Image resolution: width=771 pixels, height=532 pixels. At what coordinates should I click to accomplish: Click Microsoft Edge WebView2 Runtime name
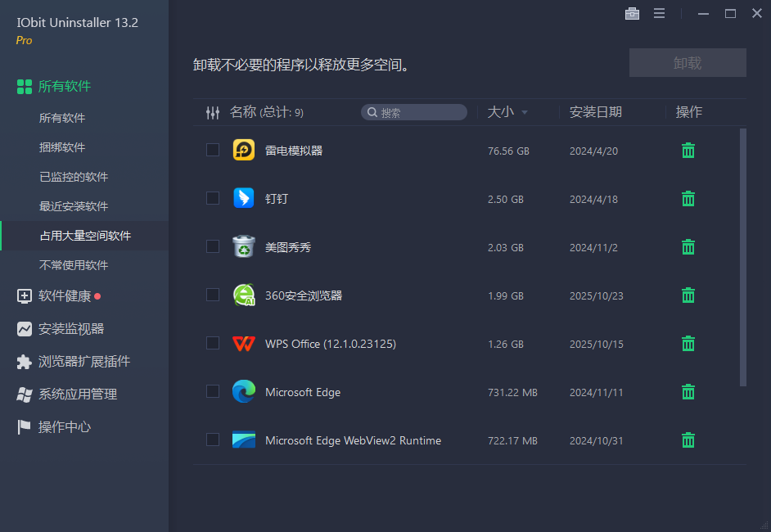(x=353, y=440)
